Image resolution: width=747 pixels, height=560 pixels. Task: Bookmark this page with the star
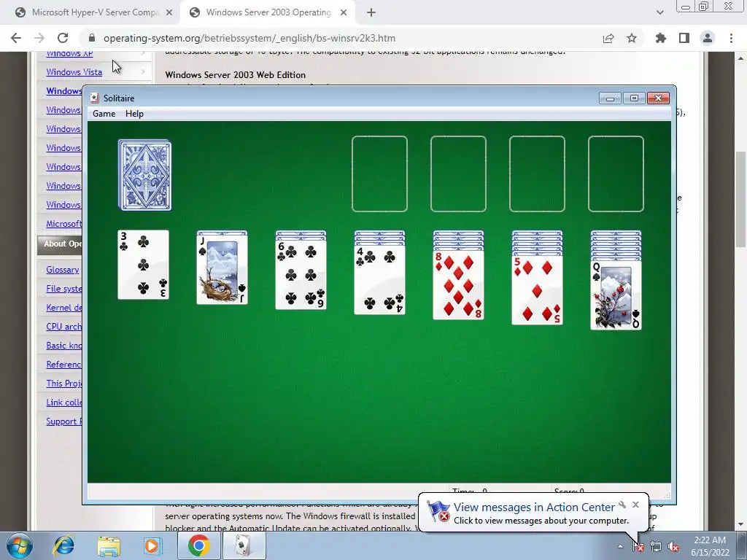(x=632, y=38)
